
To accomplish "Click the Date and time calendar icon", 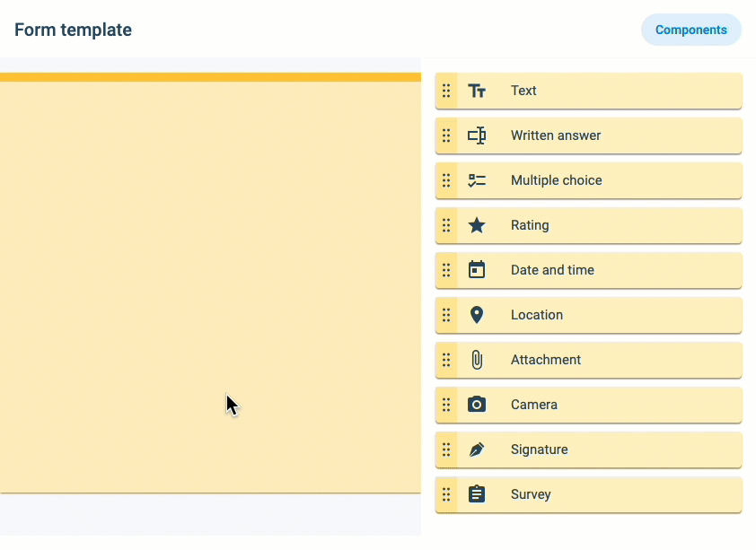I will click(477, 270).
